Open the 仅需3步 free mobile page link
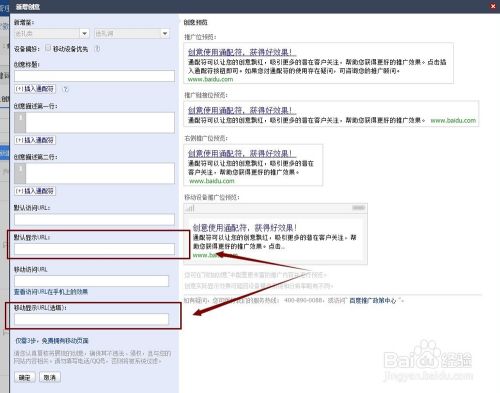Screen dimensions: 500x393 click(52, 341)
